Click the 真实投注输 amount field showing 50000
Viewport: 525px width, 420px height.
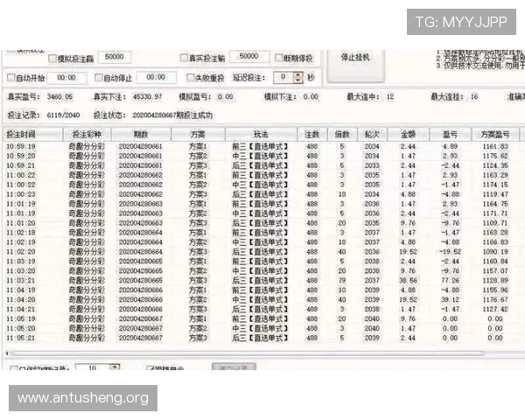coord(248,56)
